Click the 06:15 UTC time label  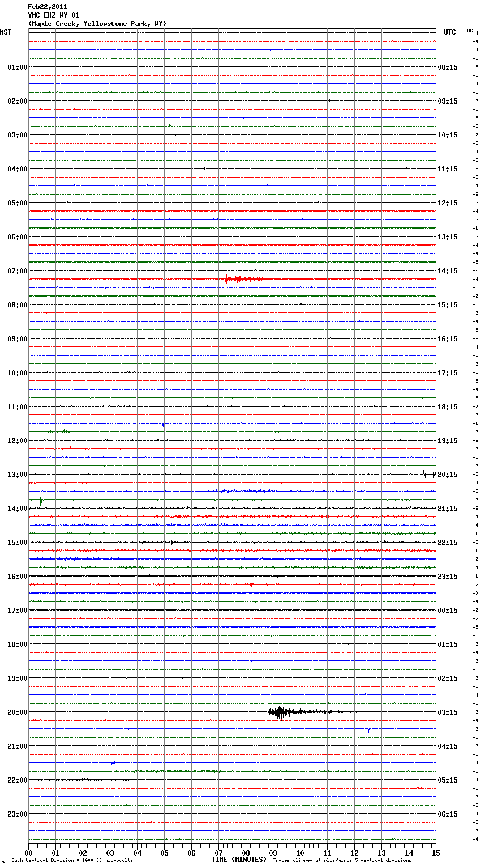[448, 814]
